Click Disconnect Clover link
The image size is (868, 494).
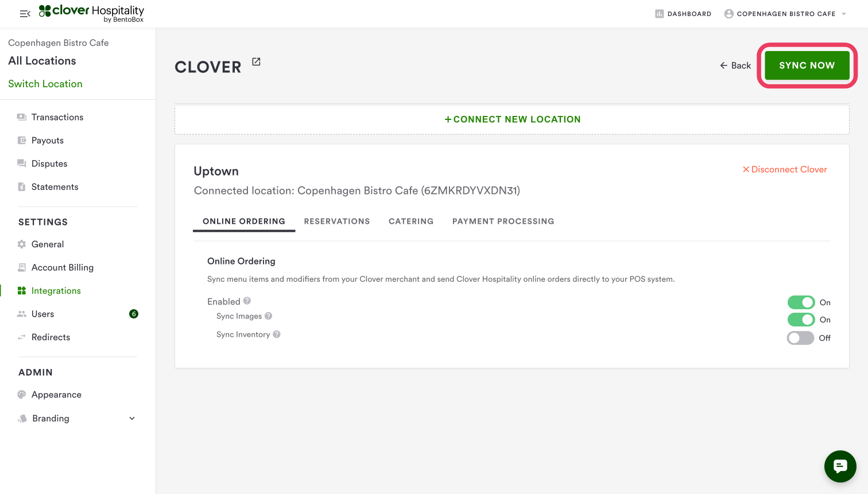(x=785, y=170)
